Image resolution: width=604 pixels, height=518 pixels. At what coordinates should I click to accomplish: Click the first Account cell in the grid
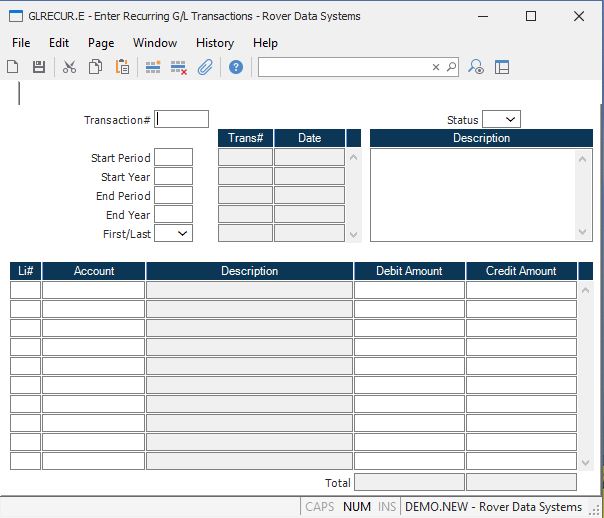pyautogui.click(x=93, y=290)
